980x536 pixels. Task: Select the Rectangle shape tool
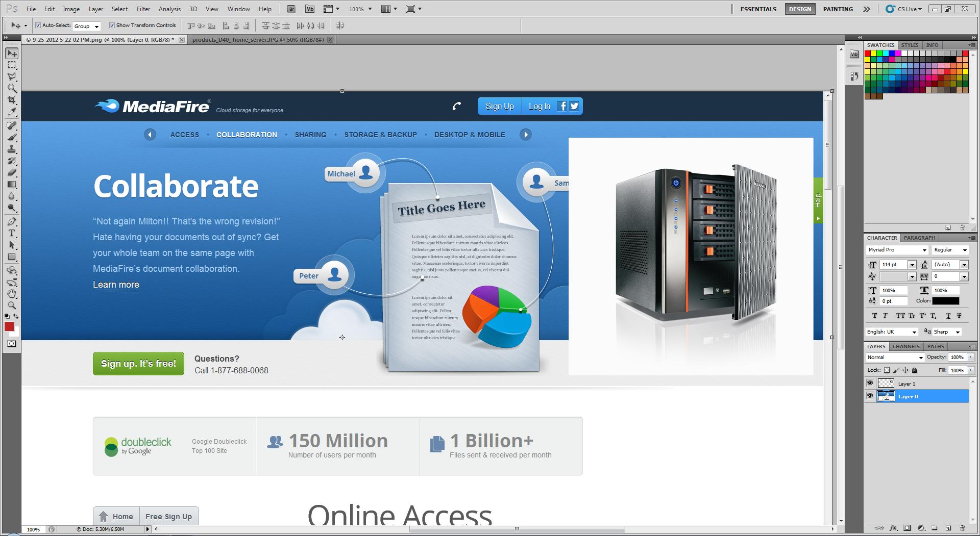[12, 257]
